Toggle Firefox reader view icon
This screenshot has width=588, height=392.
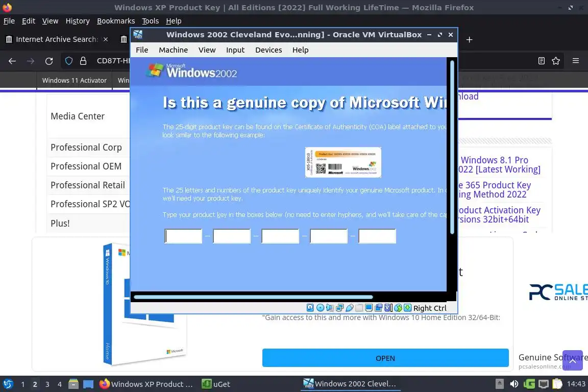(x=542, y=61)
